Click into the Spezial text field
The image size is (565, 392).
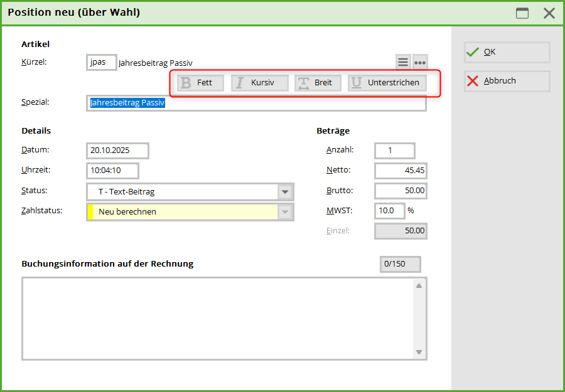(256, 103)
